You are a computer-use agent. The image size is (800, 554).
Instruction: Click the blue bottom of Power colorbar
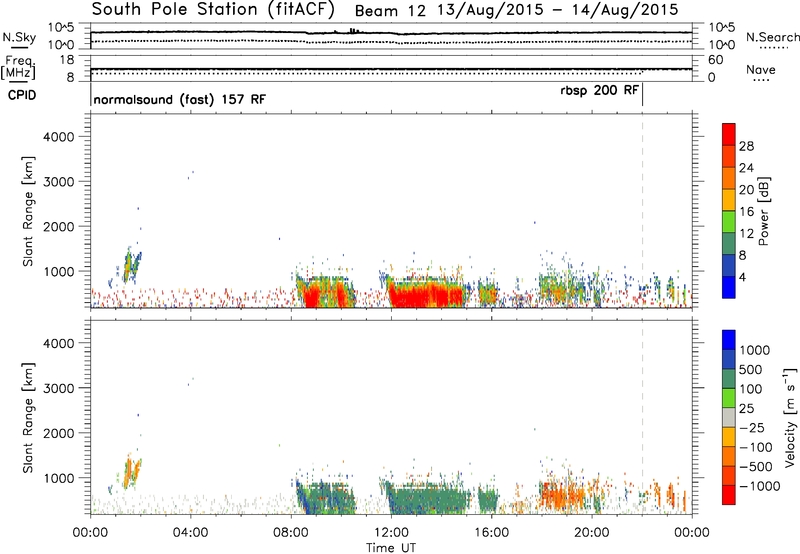pyautogui.click(x=729, y=287)
